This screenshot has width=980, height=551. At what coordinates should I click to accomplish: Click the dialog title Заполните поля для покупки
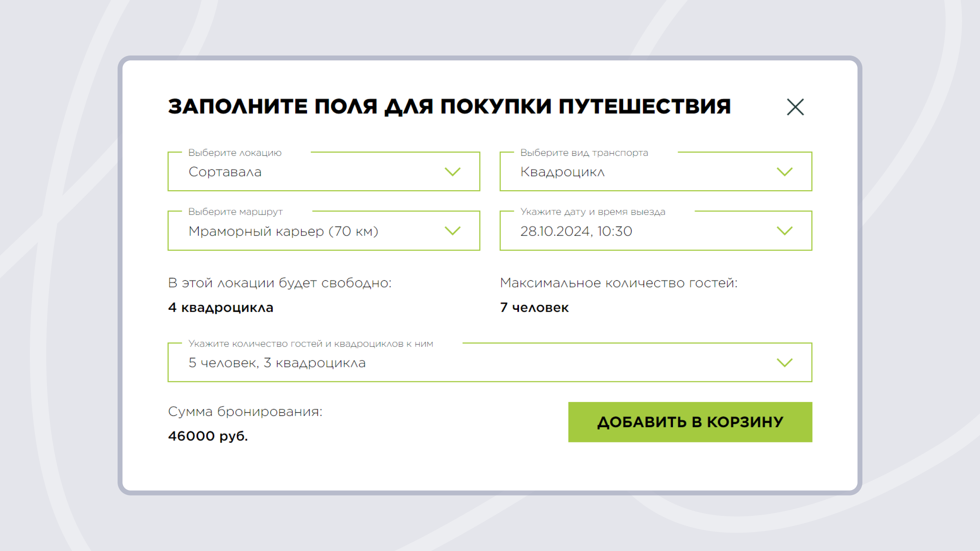pos(449,106)
